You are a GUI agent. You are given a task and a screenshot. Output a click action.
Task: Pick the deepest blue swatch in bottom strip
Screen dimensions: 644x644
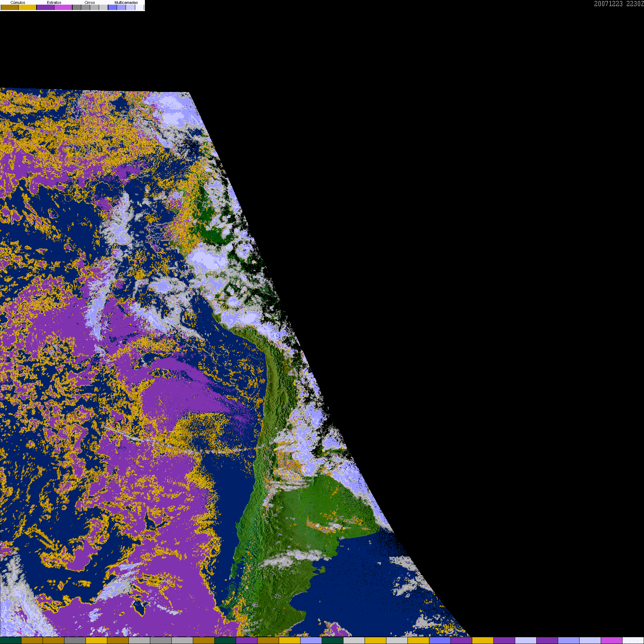[440, 640]
